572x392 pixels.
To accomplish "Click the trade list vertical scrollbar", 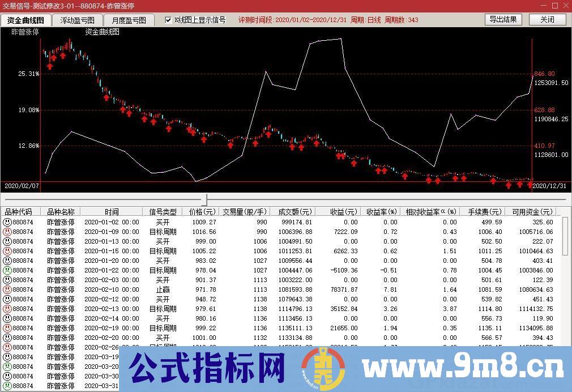I will point(565,236).
